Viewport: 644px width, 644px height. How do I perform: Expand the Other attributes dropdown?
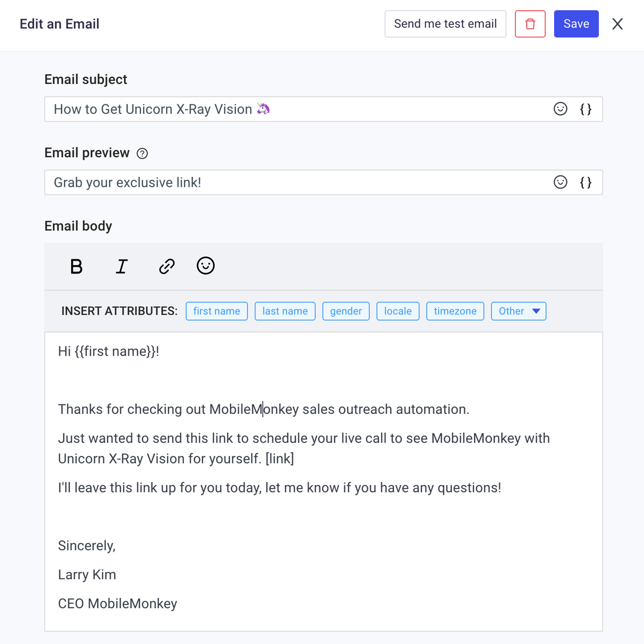click(518, 311)
